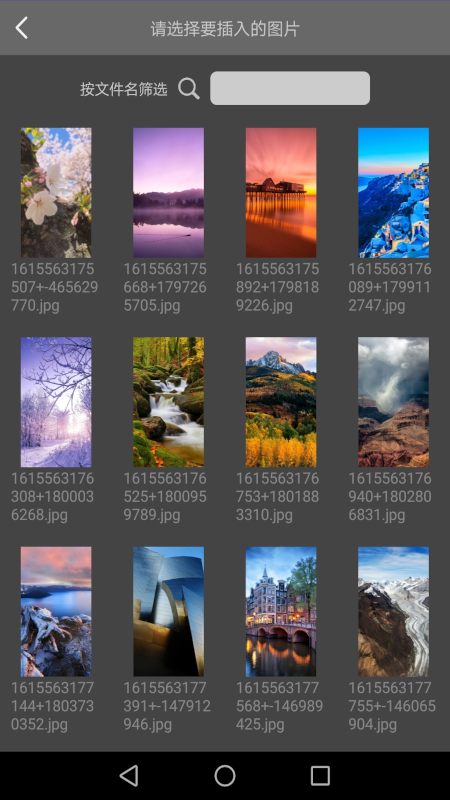Choose the stormy canyon clouds photo

click(x=393, y=402)
